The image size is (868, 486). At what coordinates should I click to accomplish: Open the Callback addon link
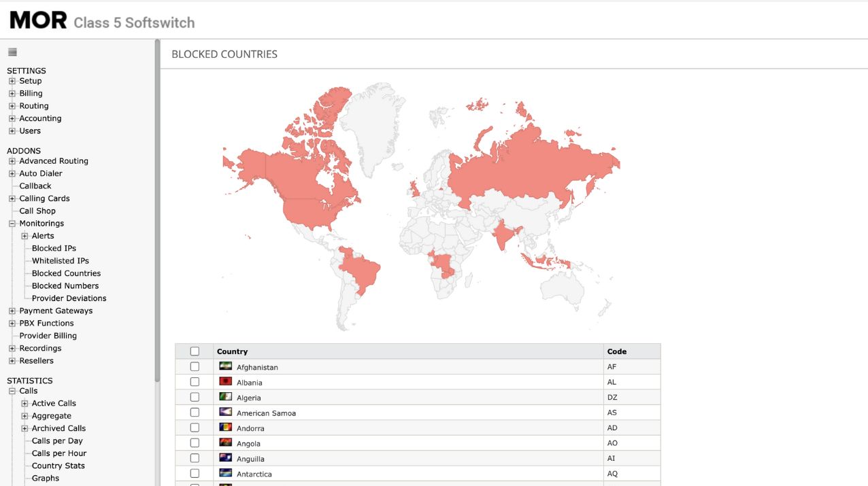click(35, 186)
